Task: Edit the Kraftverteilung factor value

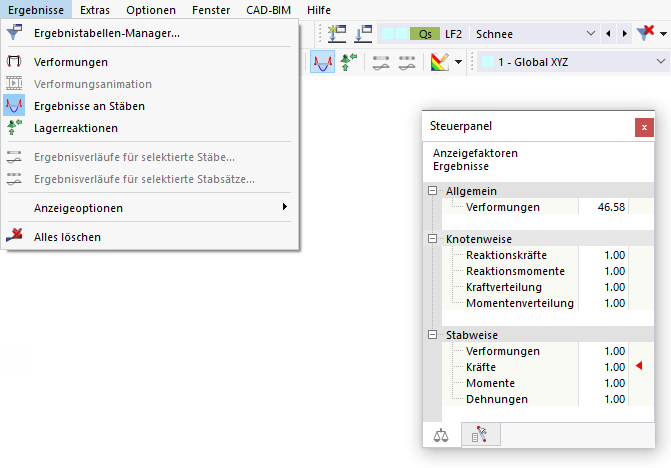Action: click(x=603, y=287)
